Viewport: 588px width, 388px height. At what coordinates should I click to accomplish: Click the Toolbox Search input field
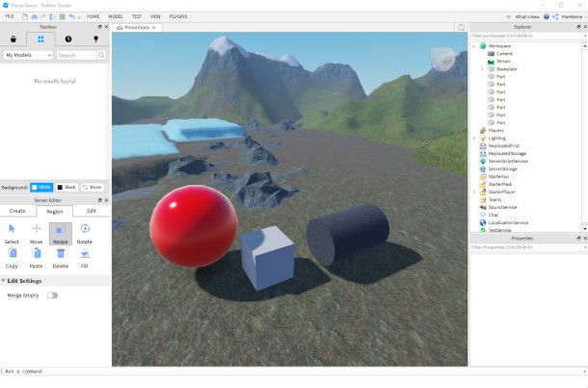click(x=76, y=55)
